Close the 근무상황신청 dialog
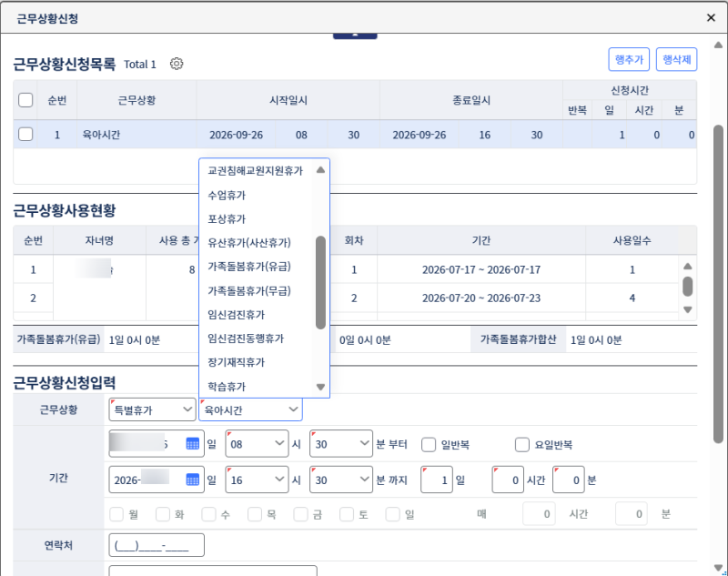This screenshot has height=576, width=728. [x=711, y=17]
